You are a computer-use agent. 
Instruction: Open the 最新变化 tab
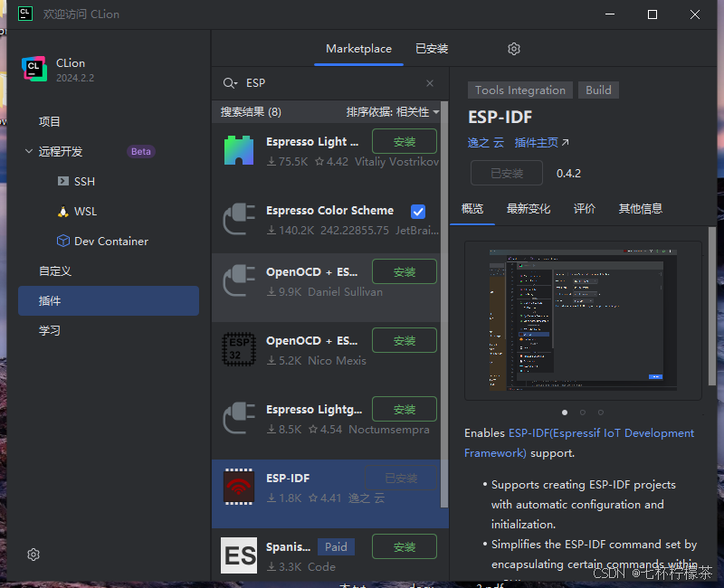(x=529, y=209)
